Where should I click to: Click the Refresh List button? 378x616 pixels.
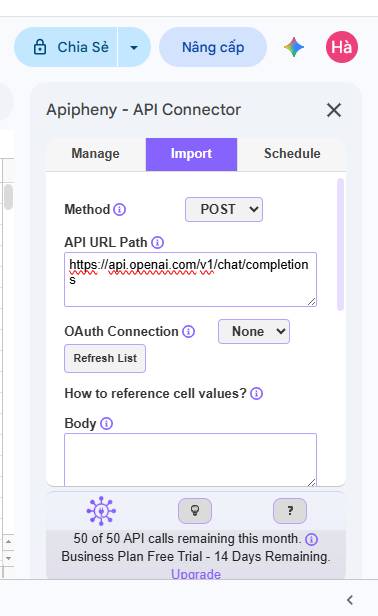105,358
